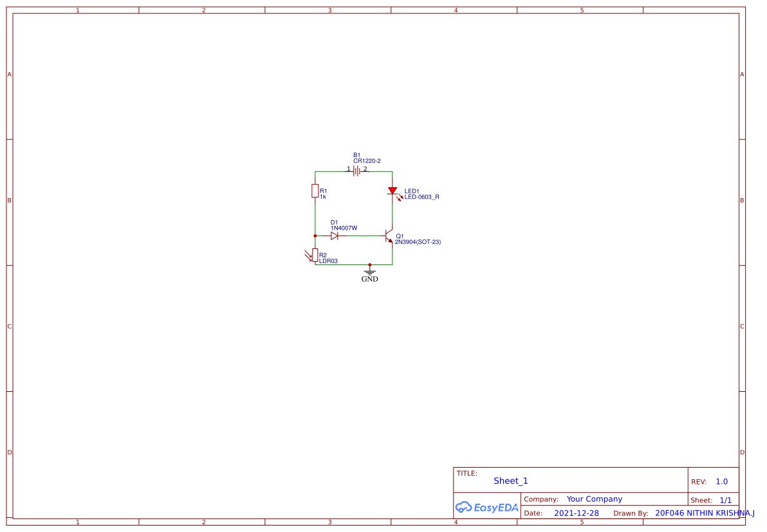Viewport: 767px width, 532px height.
Task: Click the REV 1.0 value
Action: [723, 481]
